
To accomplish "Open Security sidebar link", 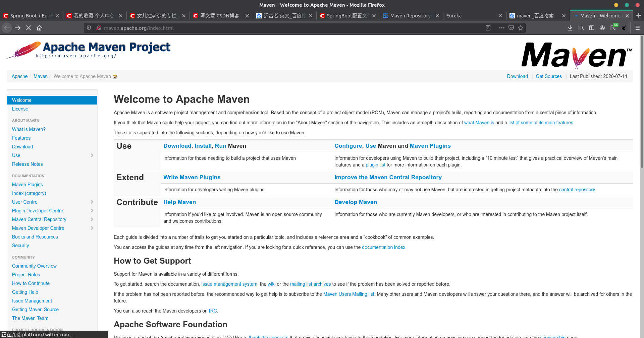I will tap(20, 246).
